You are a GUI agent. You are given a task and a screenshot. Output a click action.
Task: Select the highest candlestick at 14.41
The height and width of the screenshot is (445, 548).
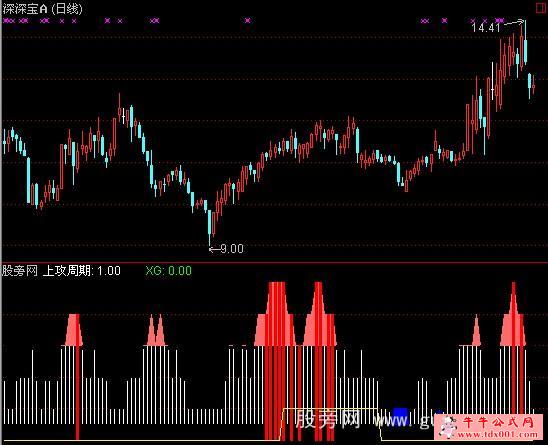click(x=525, y=43)
